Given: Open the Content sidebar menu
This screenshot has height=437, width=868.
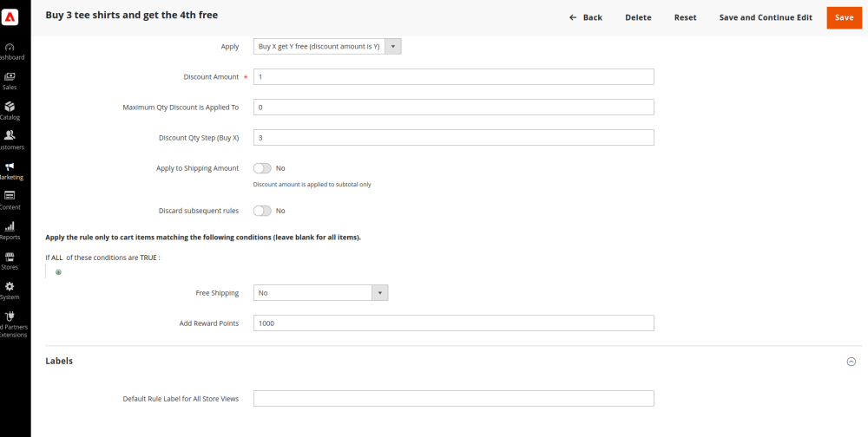Looking at the screenshot, I should [x=10, y=199].
